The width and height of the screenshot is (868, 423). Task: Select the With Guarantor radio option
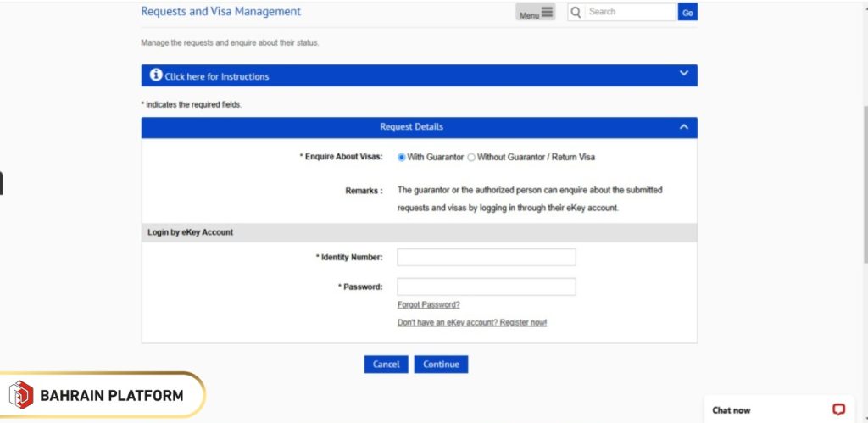click(x=402, y=157)
